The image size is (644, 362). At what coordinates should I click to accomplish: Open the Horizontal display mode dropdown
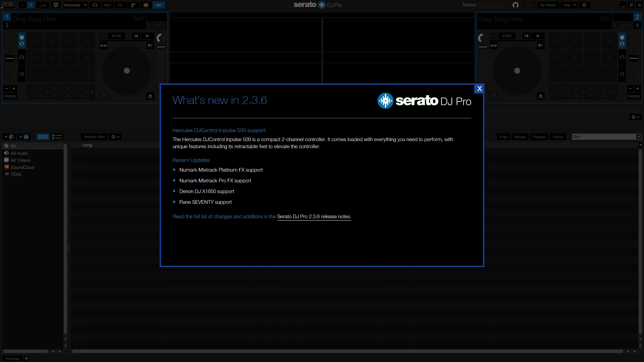coord(75,5)
